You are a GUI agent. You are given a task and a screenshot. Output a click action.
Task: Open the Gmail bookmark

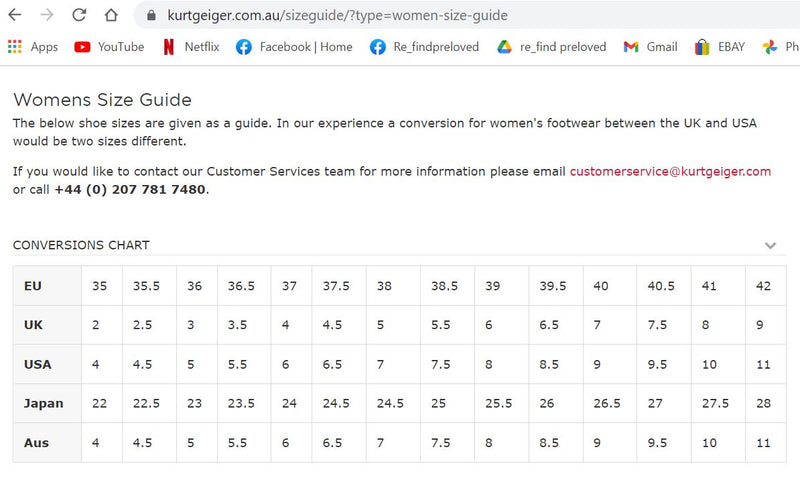click(650, 47)
